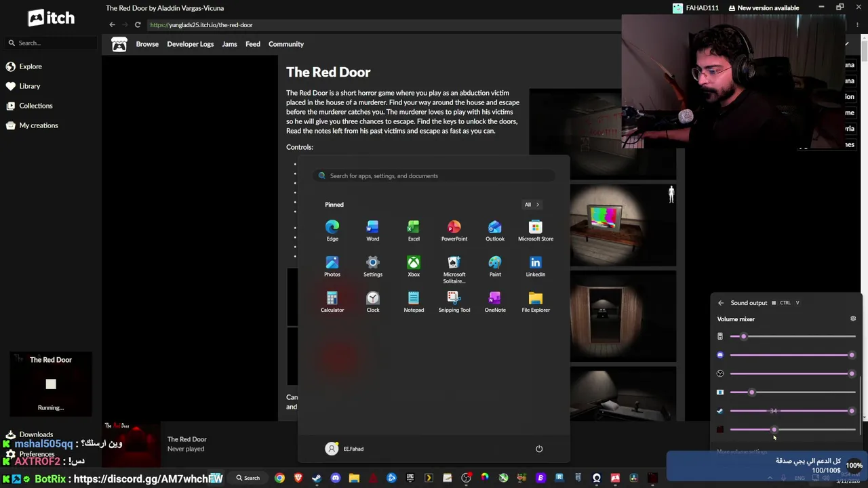Click Start menu search box

pyautogui.click(x=434, y=176)
